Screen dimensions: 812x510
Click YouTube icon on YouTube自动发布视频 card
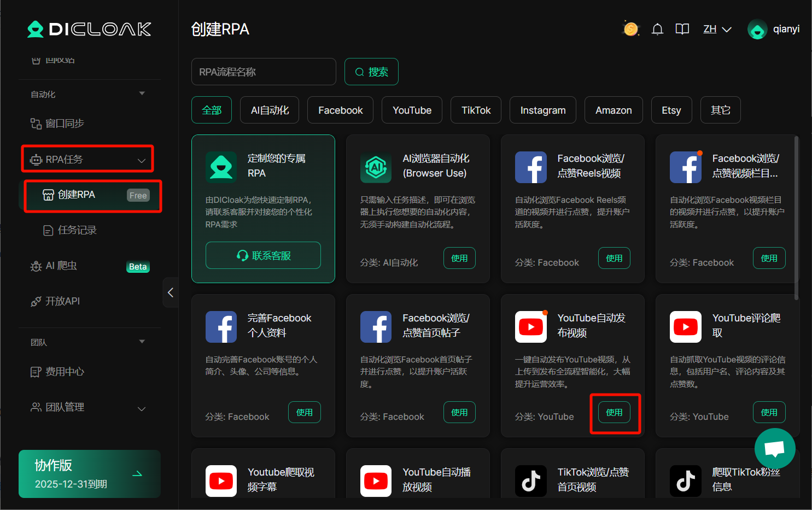(531, 327)
